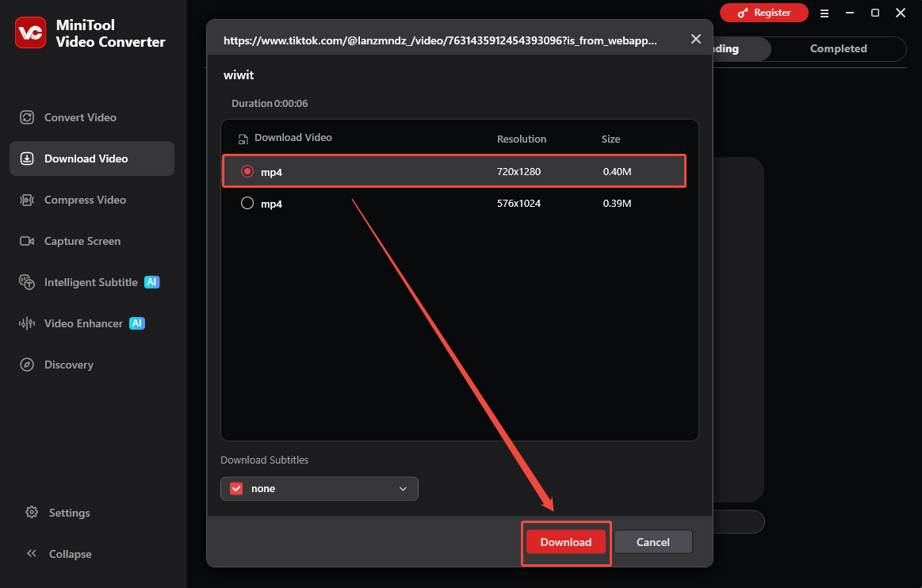Click the Collapse double-chevron icon

click(x=32, y=553)
